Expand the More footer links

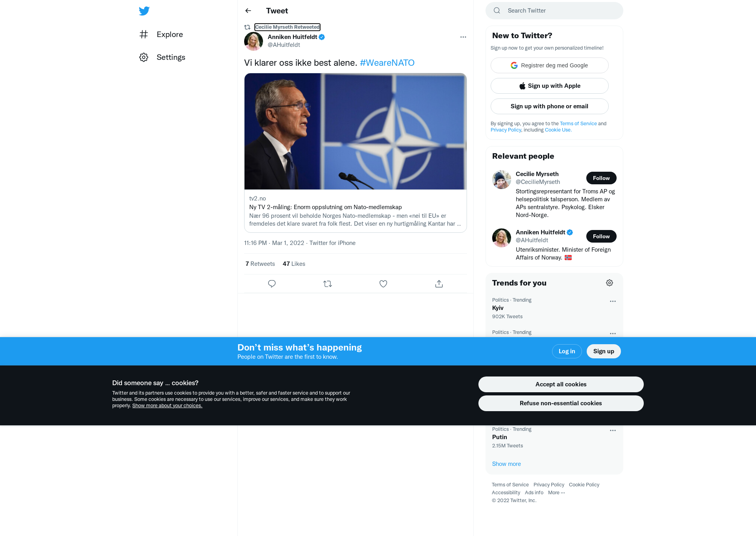(556, 492)
